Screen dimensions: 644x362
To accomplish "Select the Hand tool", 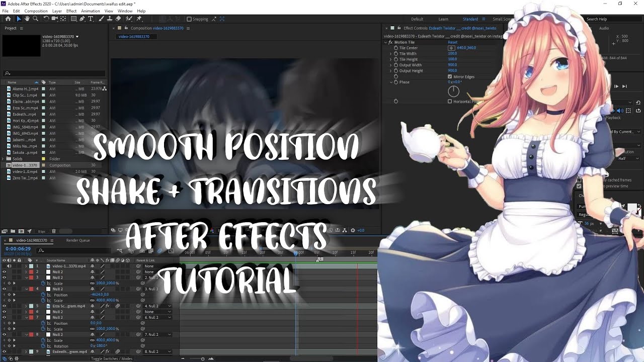I will pos(27,19).
